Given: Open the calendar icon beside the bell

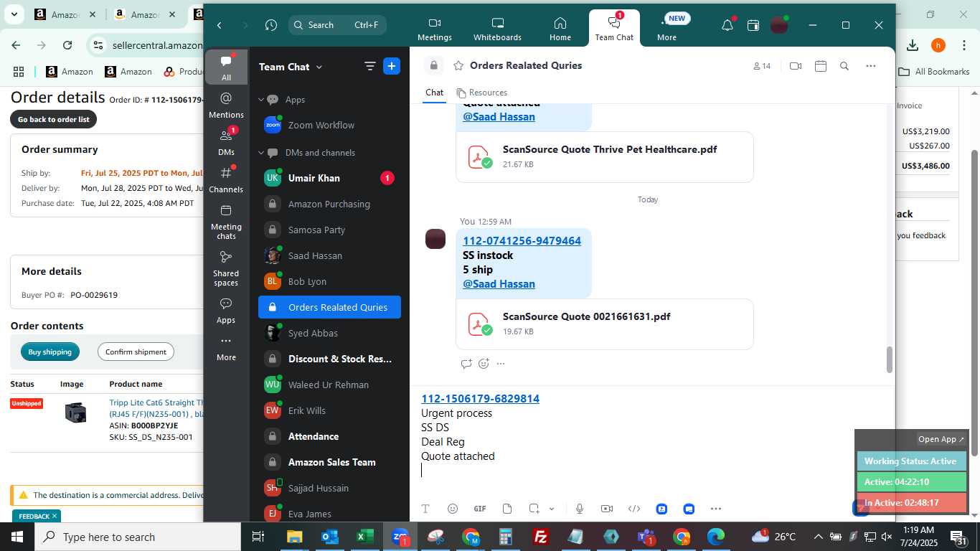Looking at the screenshot, I should tap(753, 25).
